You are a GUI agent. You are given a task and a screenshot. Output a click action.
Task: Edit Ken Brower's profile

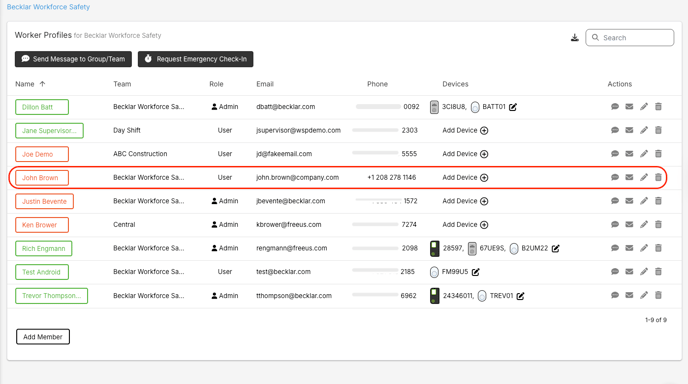[644, 225]
